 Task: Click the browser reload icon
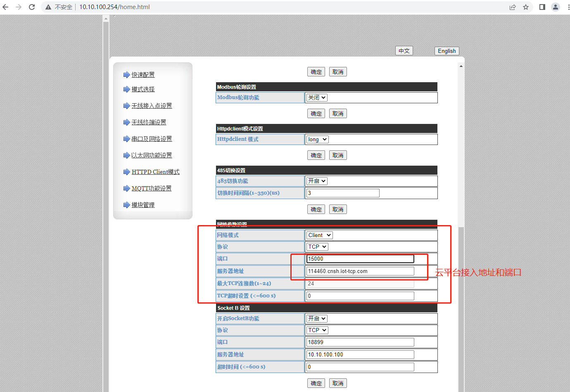click(x=32, y=7)
